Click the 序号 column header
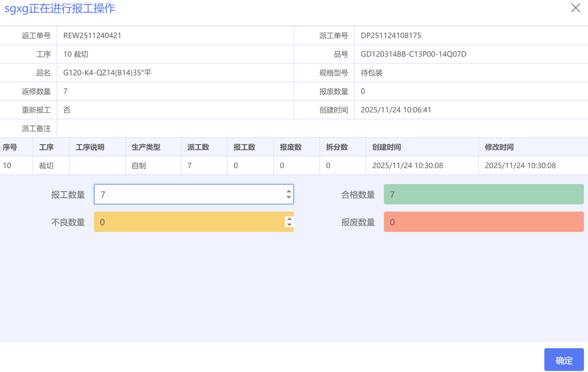Image resolution: width=588 pixels, height=372 pixels. (10, 147)
